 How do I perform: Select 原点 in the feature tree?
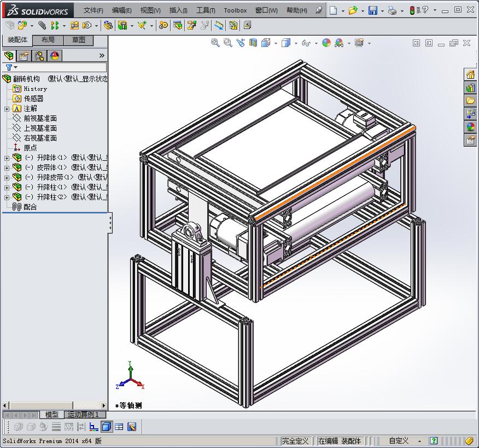click(30, 148)
